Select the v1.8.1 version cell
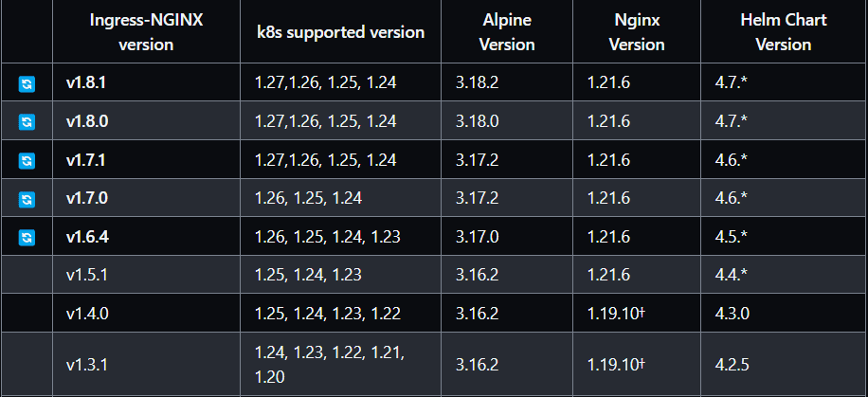This screenshot has height=397, width=868. (x=85, y=83)
